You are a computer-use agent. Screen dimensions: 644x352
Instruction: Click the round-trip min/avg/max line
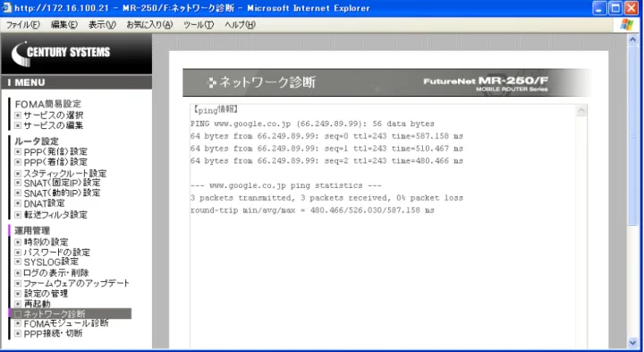click(x=312, y=210)
